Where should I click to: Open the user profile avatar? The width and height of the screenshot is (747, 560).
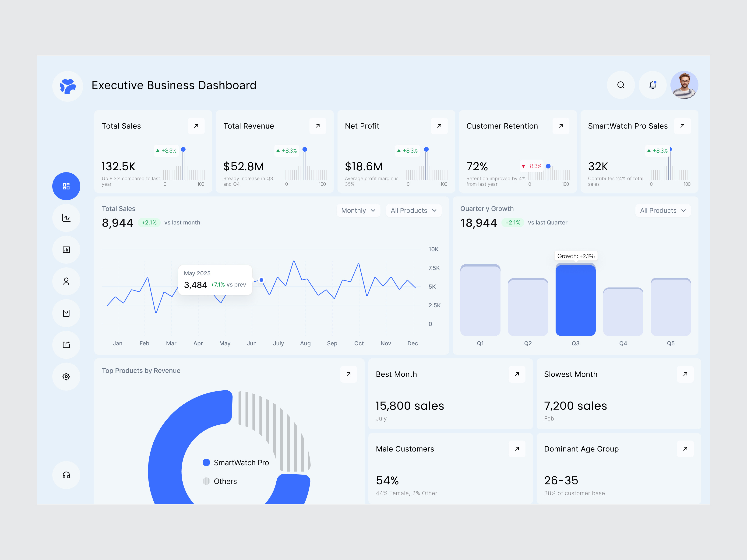coord(684,85)
